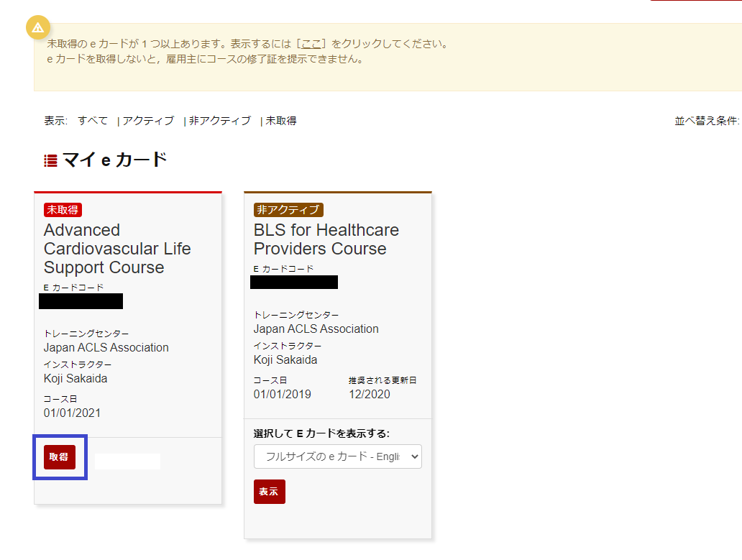Screen dimensions: 742x560
Task: Filter cards by 非アクティブ in the display row
Action: pyautogui.click(x=219, y=121)
